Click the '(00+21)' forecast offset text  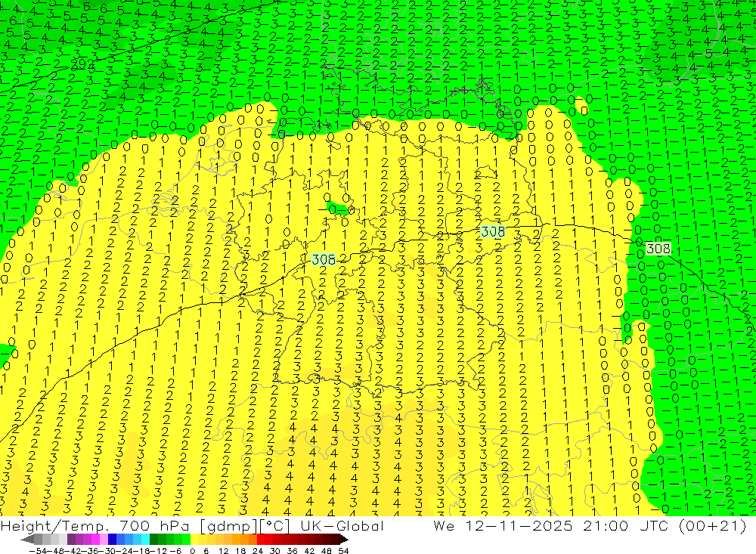713,525
